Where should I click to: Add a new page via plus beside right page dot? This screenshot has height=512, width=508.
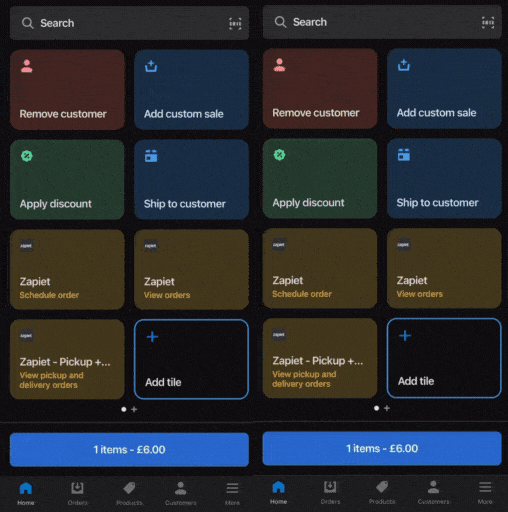tap(387, 408)
